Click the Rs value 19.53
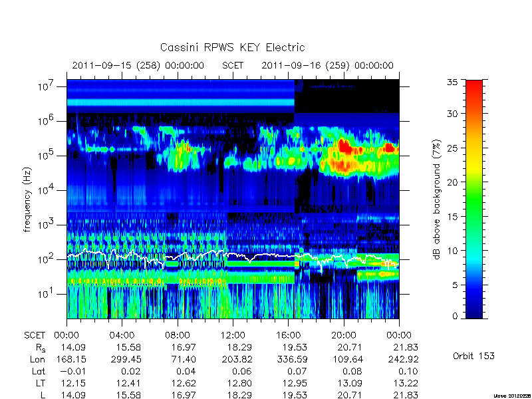This screenshot has height=399, width=532. (295, 347)
